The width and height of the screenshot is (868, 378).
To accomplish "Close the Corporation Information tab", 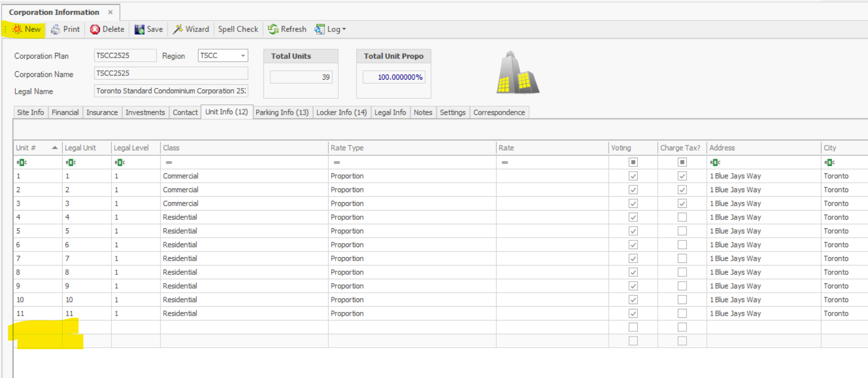I will (110, 12).
